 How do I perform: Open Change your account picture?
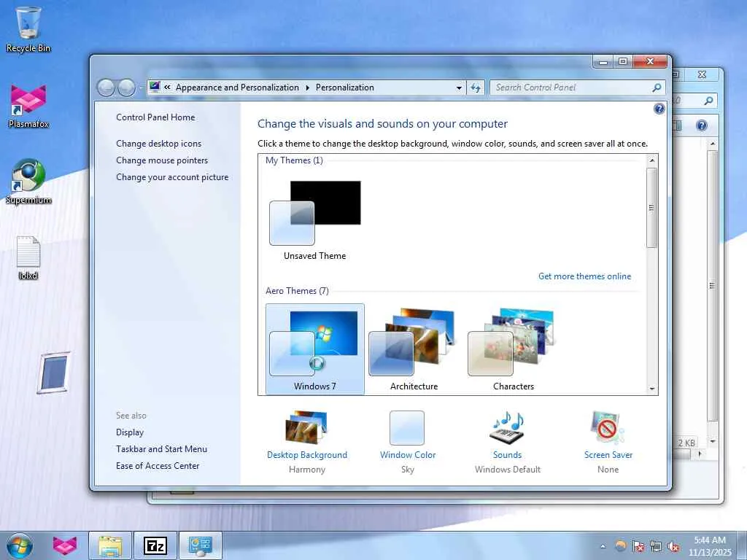172,177
